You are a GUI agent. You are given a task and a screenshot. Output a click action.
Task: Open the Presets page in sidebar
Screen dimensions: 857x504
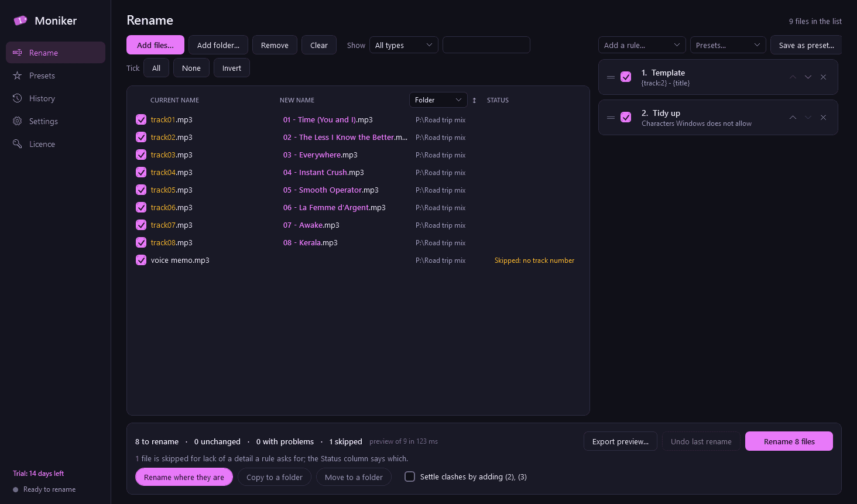56,76
